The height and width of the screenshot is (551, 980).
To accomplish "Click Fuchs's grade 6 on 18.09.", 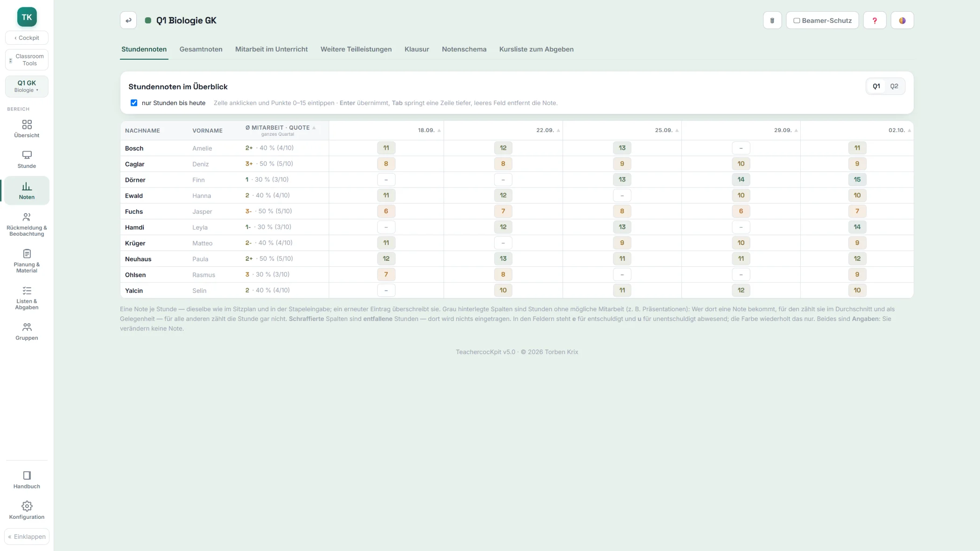I will pos(386,211).
